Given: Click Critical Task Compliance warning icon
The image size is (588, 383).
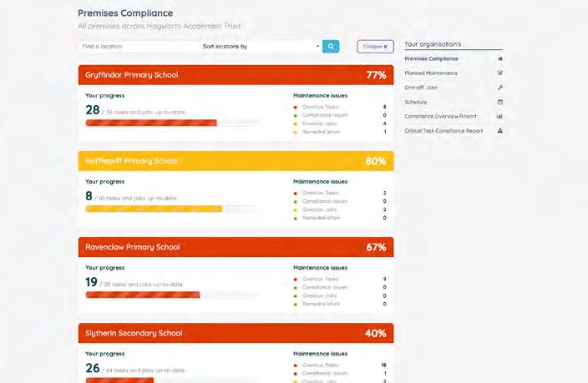Looking at the screenshot, I should point(499,131).
